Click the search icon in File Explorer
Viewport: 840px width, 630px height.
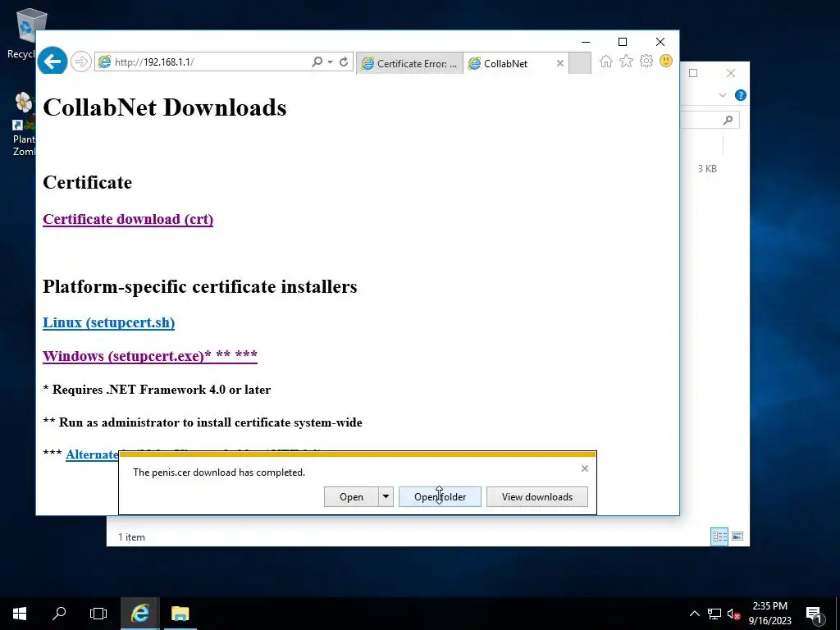[728, 120]
